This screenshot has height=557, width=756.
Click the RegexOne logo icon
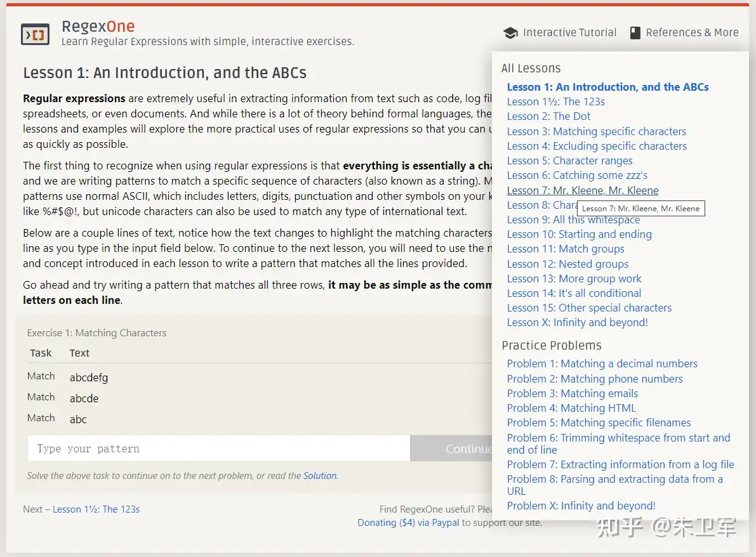coord(35,34)
